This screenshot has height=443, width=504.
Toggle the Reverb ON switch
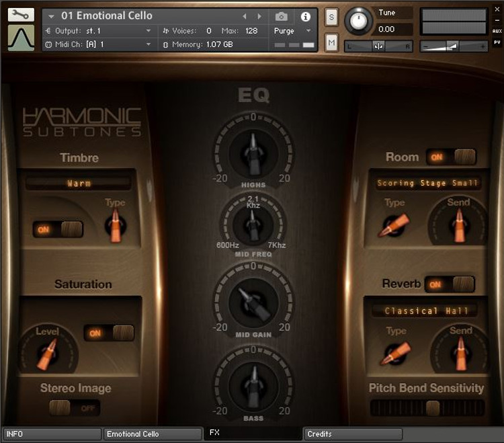[450, 284]
